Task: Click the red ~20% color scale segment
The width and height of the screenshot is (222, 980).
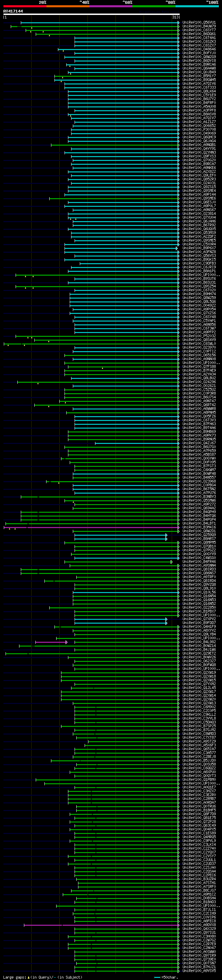Action: 25,6
